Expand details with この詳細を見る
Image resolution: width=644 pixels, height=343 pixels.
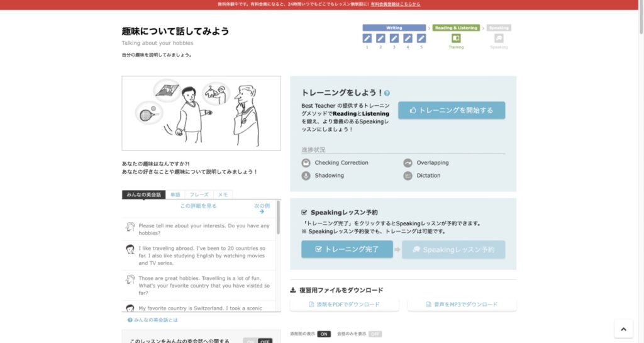pyautogui.click(x=198, y=206)
